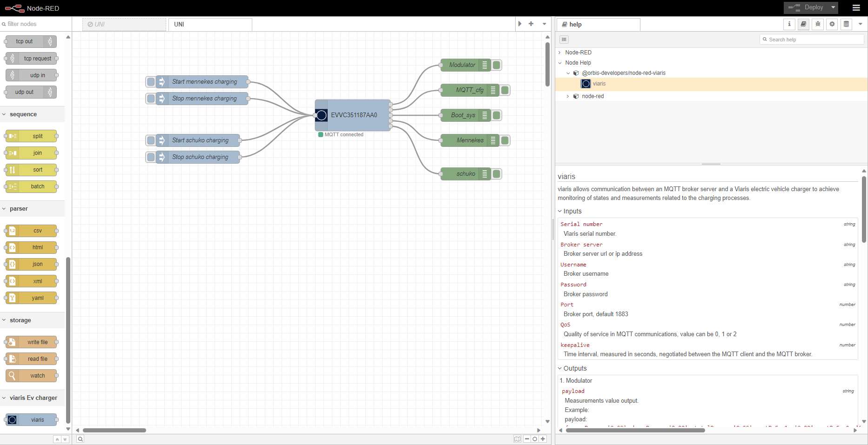Click the search flows magnifier icon

(x=80, y=439)
